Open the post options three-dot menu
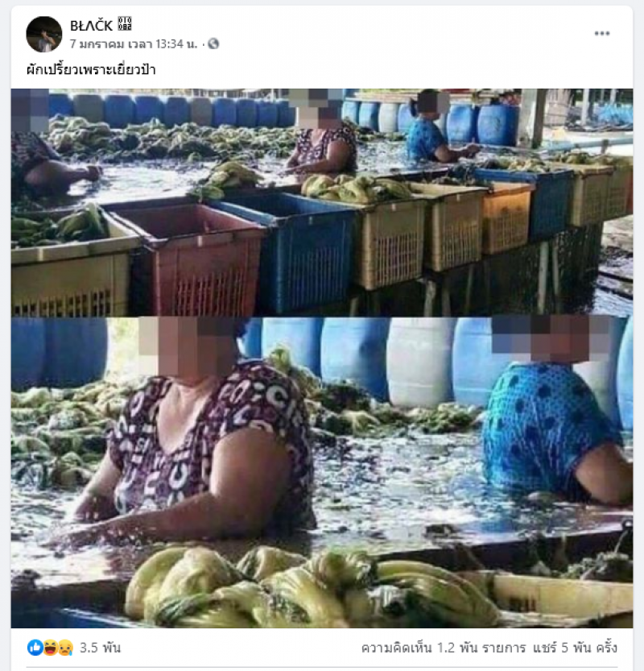This screenshot has width=644, height=671. pos(601,33)
